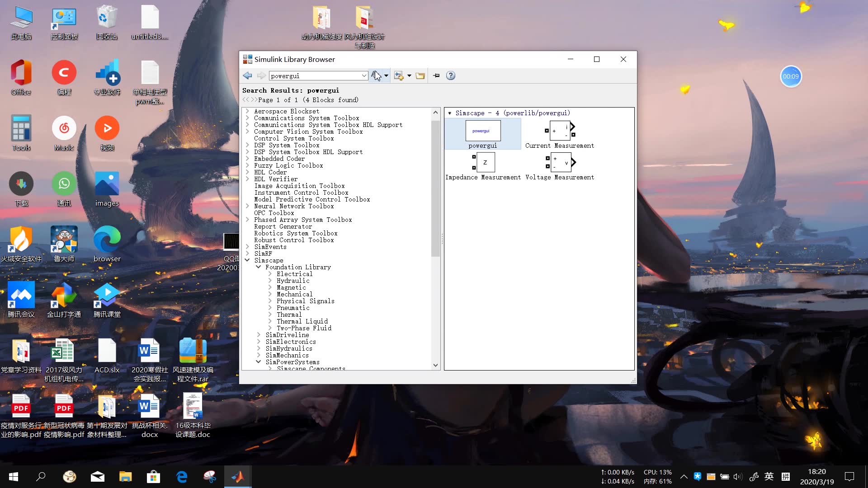Click the open folder icon in Library Browser
The height and width of the screenshot is (488, 868).
pos(420,76)
